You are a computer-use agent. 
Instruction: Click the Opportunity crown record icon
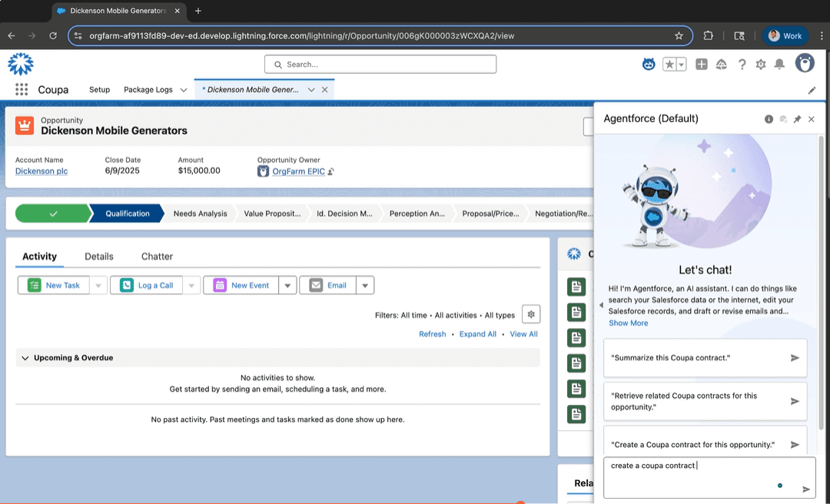[25, 126]
